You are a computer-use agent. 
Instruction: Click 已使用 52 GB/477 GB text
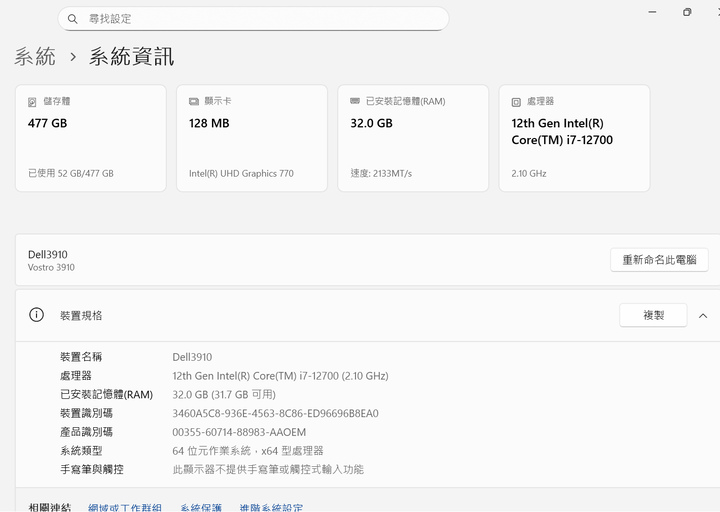pos(71,174)
